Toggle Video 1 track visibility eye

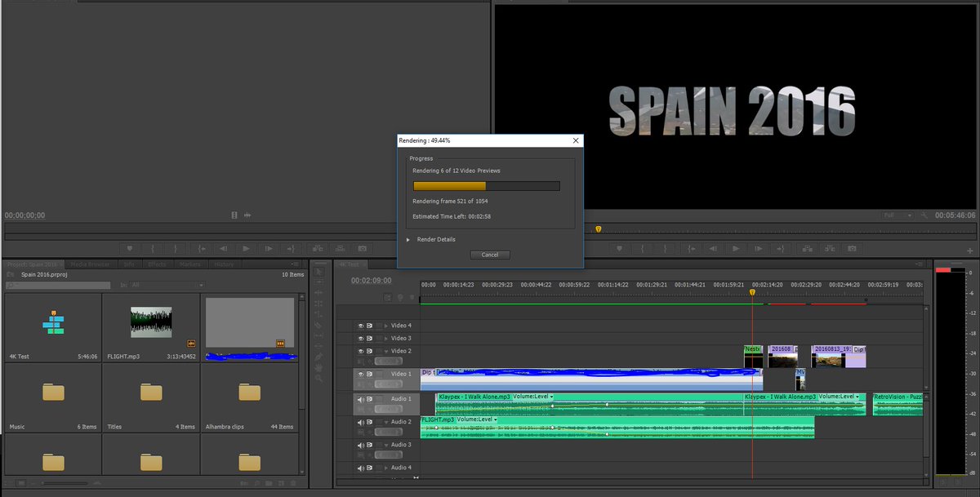pos(361,374)
